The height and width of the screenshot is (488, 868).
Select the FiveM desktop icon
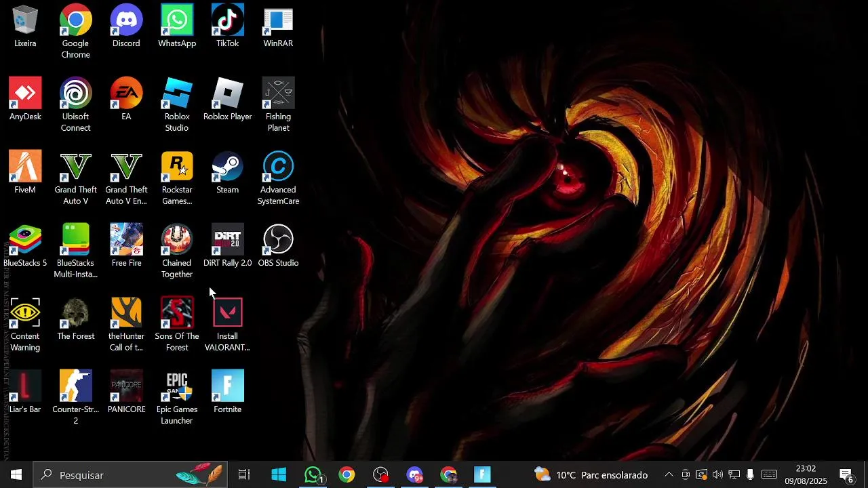25,173
